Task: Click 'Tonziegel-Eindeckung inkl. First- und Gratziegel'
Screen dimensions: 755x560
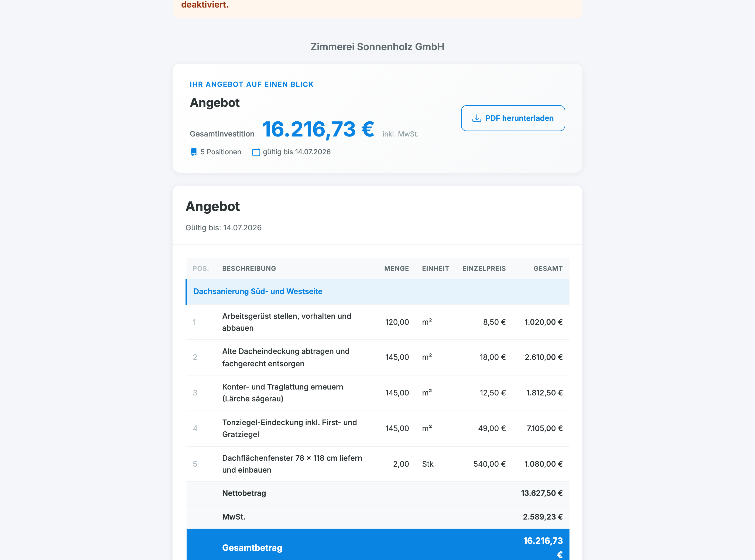Action: (289, 428)
